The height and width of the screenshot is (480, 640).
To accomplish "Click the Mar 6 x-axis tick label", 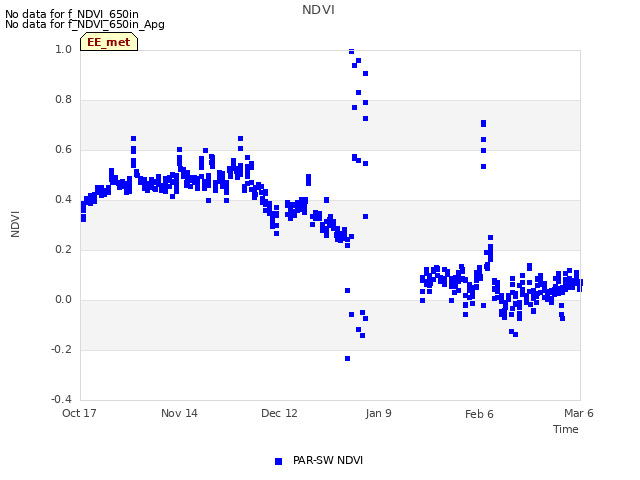I will point(579,413).
